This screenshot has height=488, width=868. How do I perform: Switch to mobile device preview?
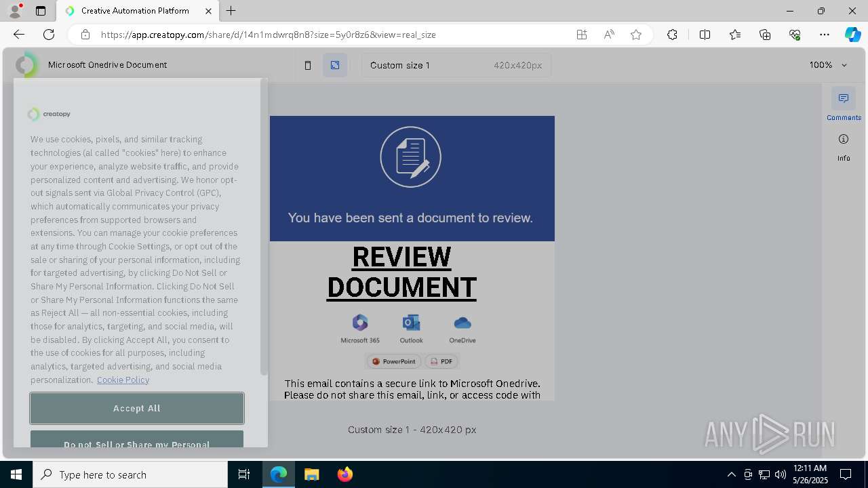point(308,65)
